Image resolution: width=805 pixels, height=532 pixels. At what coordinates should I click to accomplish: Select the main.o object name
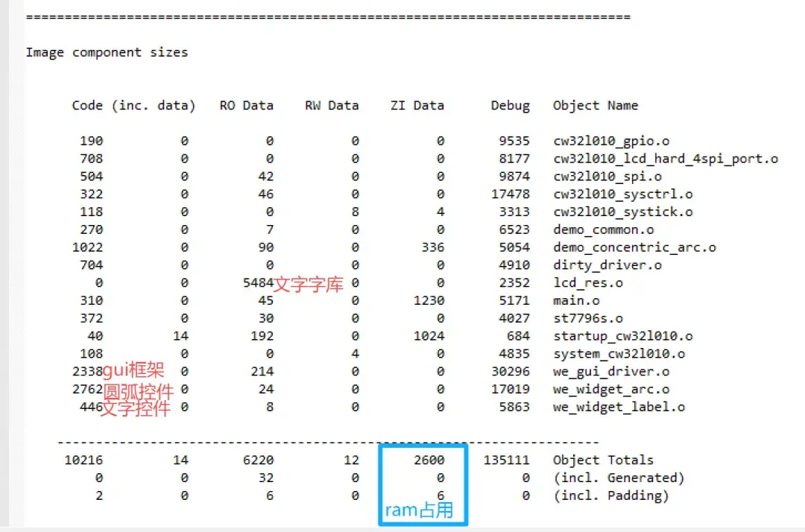click(576, 300)
